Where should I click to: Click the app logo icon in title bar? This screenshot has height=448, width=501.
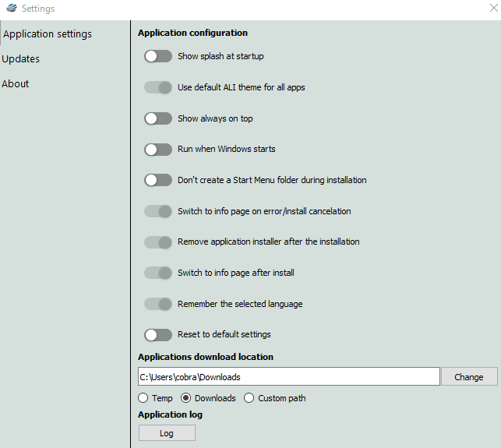click(x=12, y=8)
